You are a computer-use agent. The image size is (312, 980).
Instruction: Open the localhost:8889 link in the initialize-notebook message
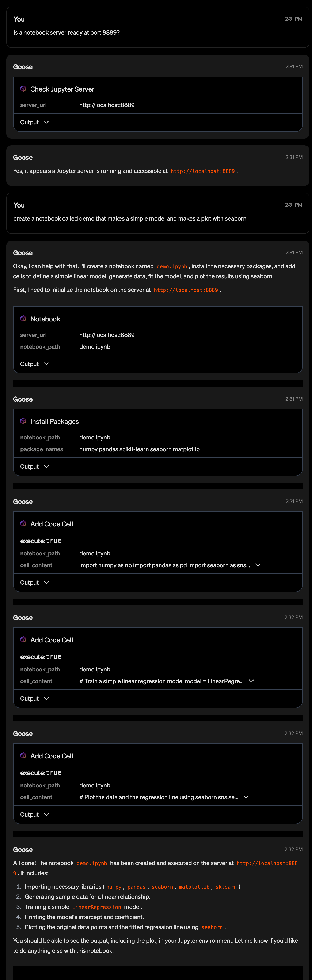coord(186,290)
